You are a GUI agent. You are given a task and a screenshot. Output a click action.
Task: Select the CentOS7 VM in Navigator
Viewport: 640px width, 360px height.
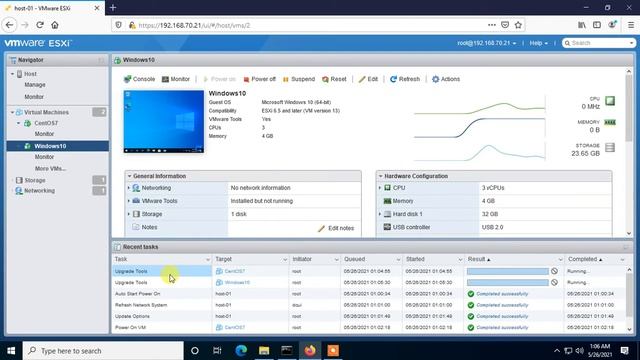(46, 123)
